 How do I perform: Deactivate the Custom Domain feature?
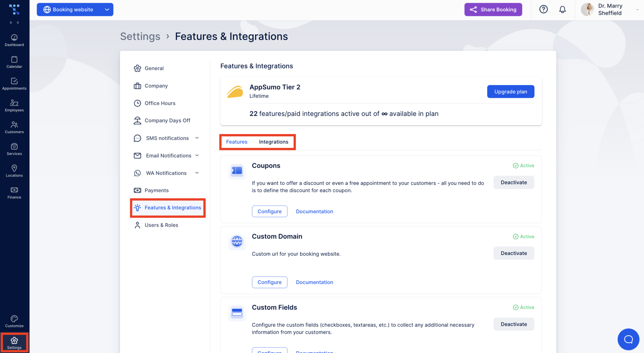point(513,253)
